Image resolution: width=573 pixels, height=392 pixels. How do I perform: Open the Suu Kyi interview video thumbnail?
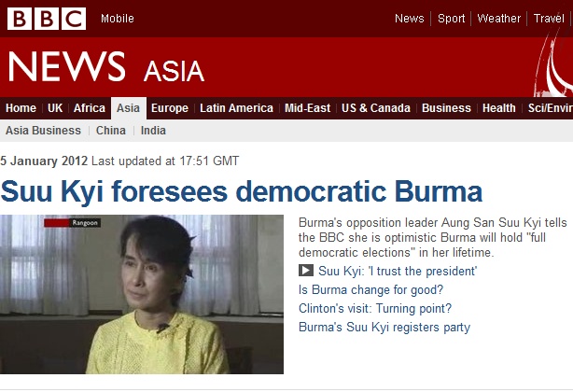tap(142, 294)
